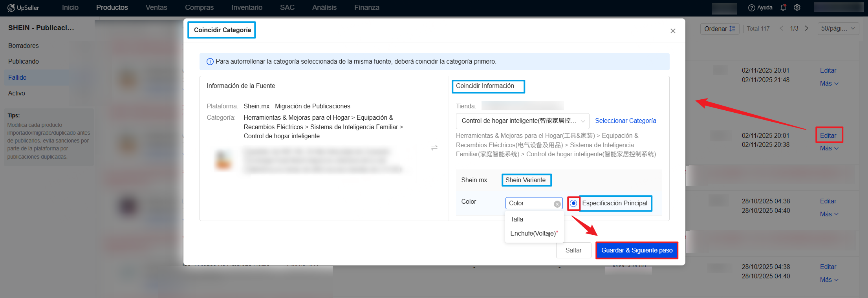Open the Compras menu
The width and height of the screenshot is (868, 298).
[200, 7]
